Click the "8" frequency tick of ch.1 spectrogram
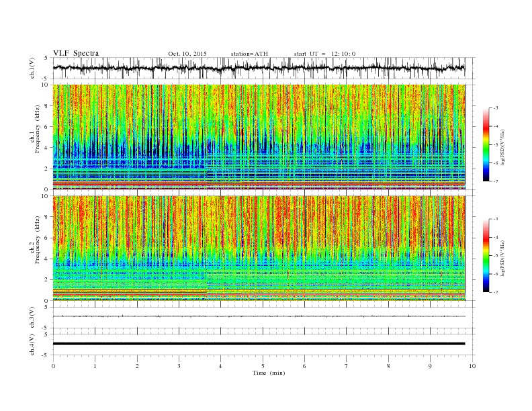The width and height of the screenshot is (532, 411). tap(47, 106)
